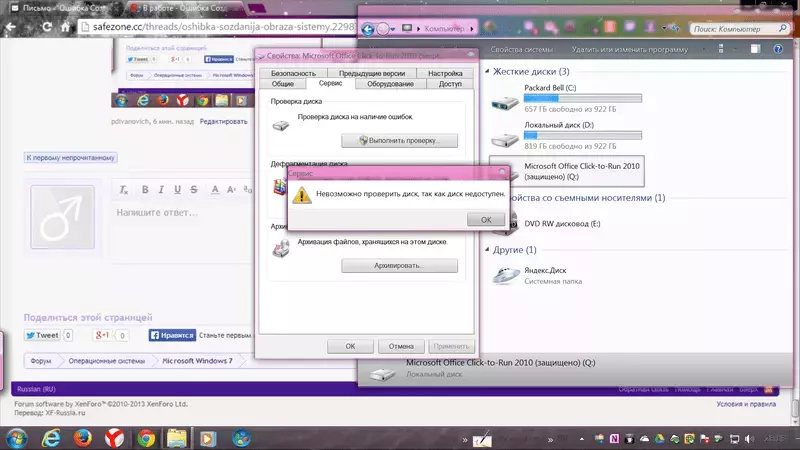The image size is (800, 450).
Task: Open Chrome from taskbar
Action: click(146, 438)
